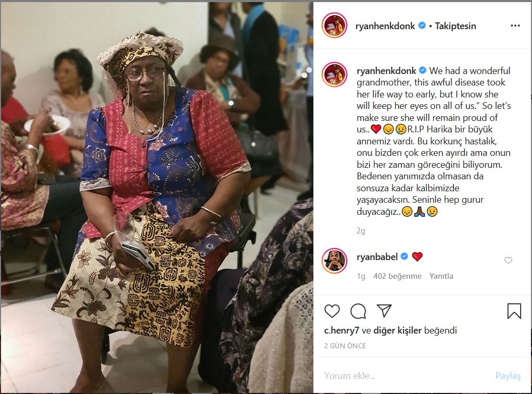Show diğer kişiler who liked the post
The width and height of the screenshot is (532, 394).
point(398,330)
